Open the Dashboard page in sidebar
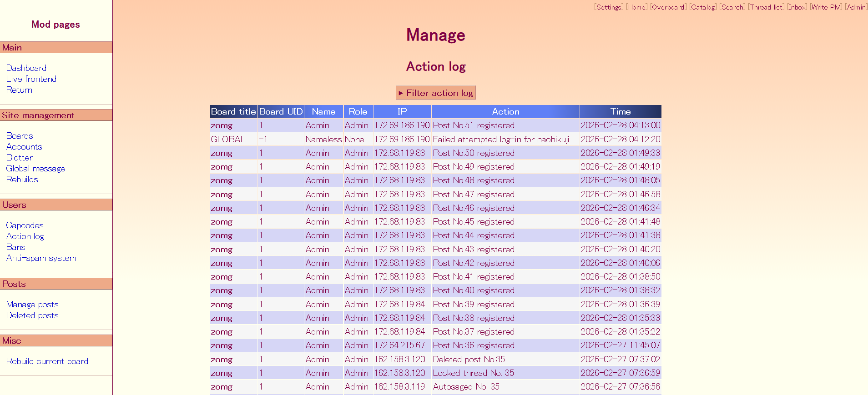 point(26,68)
